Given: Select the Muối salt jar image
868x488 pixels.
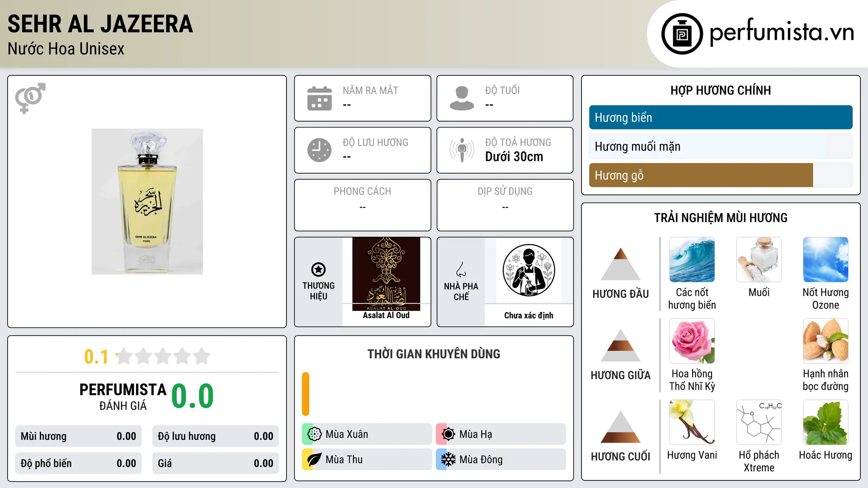Looking at the screenshot, I should tap(759, 260).
